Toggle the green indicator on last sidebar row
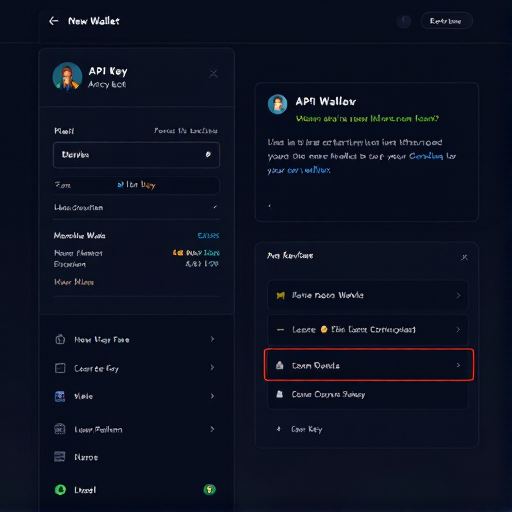The height and width of the screenshot is (512, 512). click(210, 490)
